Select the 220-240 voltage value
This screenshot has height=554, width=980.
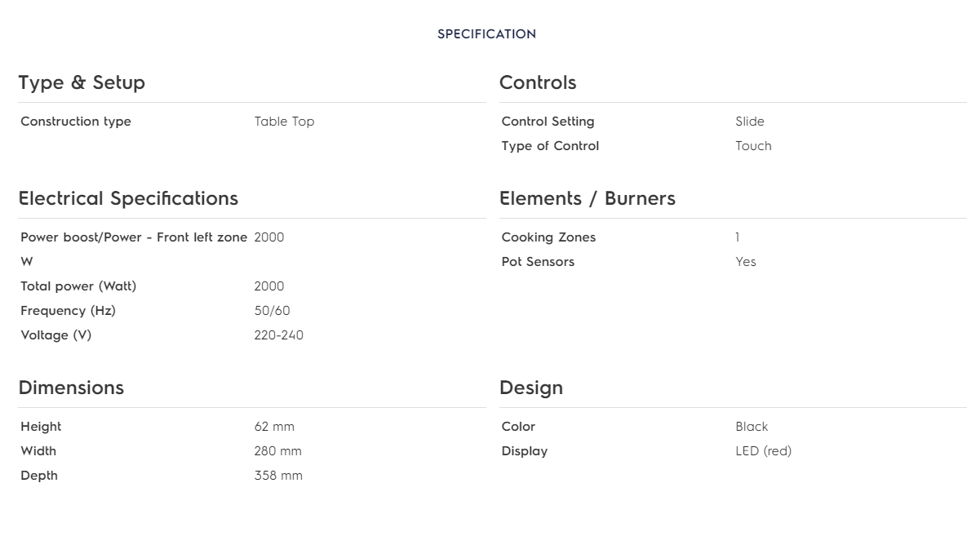pyautogui.click(x=278, y=335)
